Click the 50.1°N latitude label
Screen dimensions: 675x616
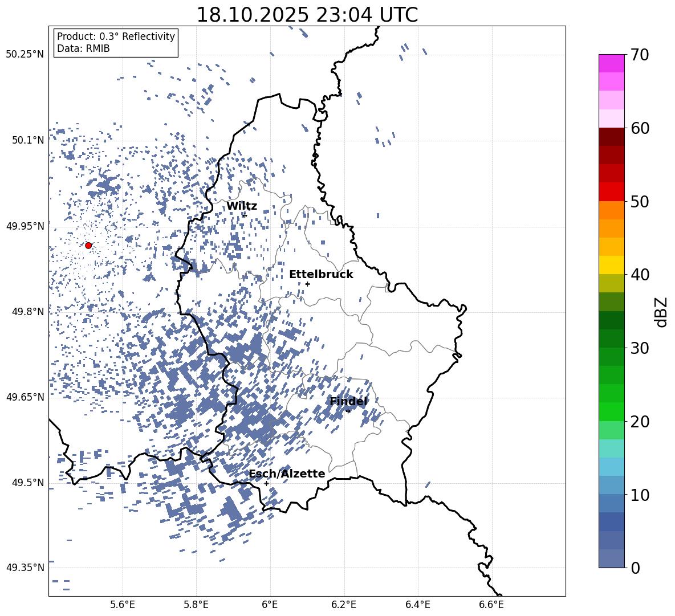tap(28, 140)
